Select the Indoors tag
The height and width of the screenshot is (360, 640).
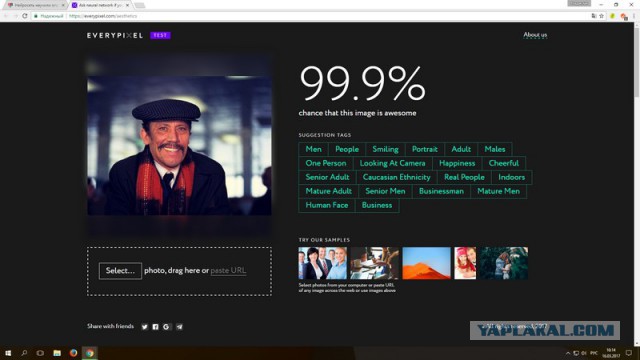pyautogui.click(x=512, y=177)
